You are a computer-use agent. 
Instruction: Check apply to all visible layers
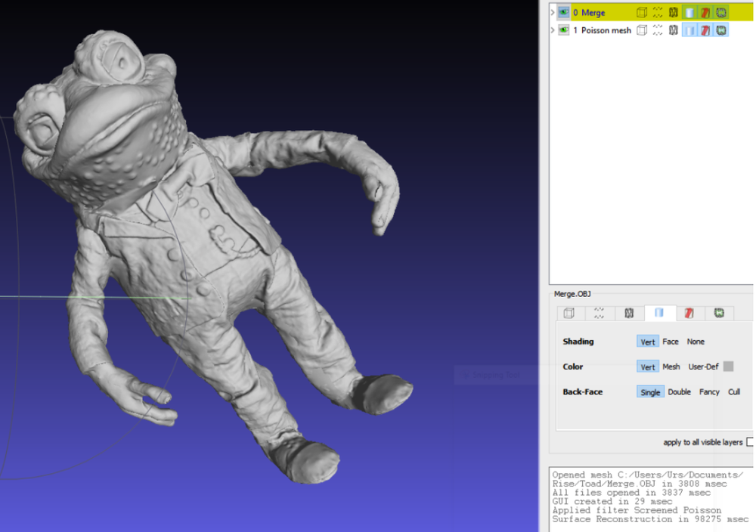750,442
